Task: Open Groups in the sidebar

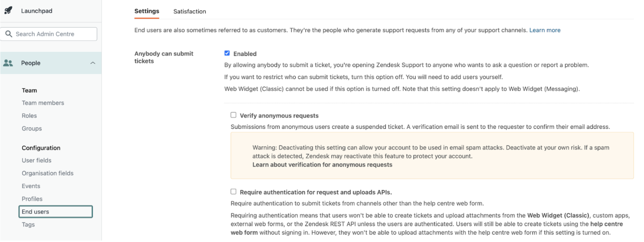Action: [32, 128]
